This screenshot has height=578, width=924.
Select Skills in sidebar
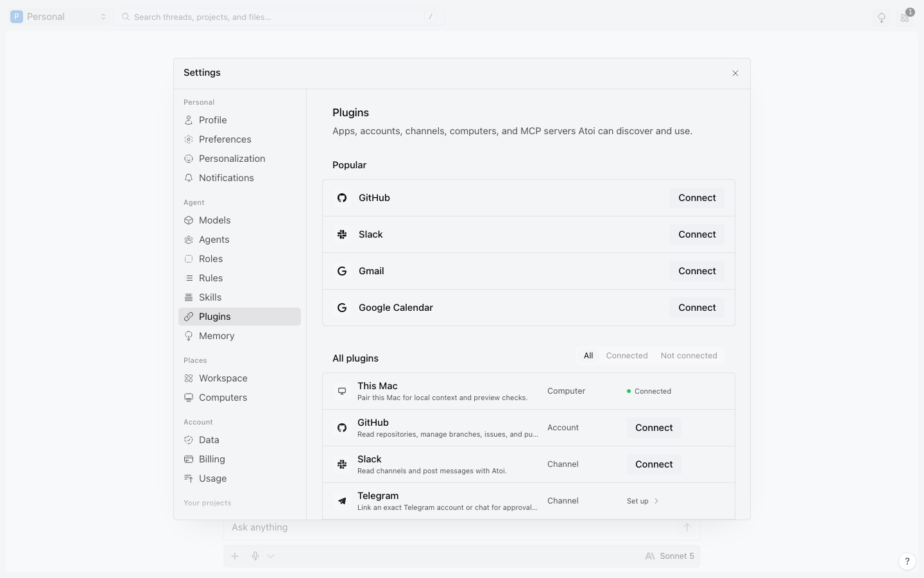tap(239, 297)
